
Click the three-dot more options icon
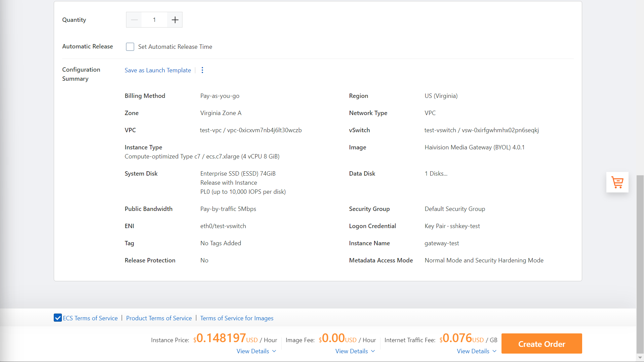point(202,70)
